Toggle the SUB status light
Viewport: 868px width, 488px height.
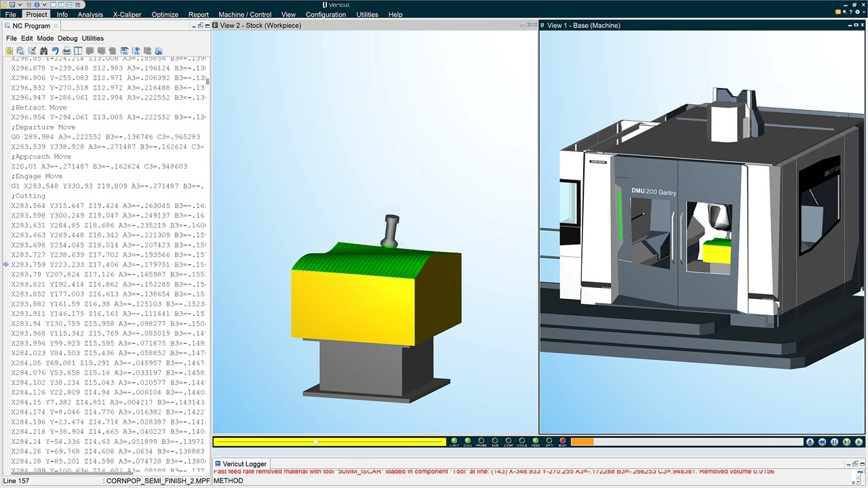click(495, 442)
